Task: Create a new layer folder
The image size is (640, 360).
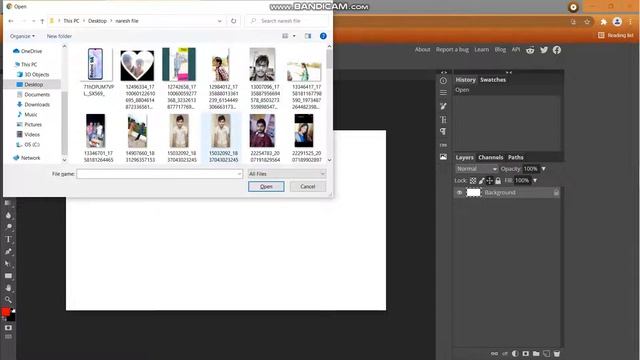Action: point(536,353)
